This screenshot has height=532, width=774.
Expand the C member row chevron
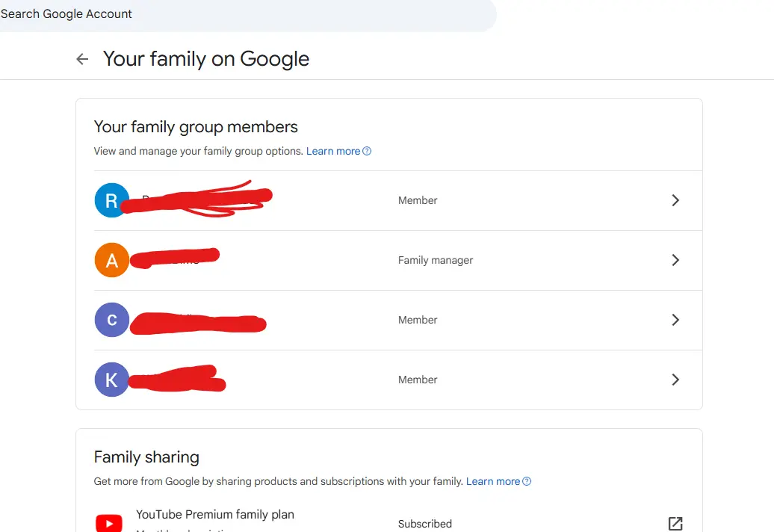(675, 320)
